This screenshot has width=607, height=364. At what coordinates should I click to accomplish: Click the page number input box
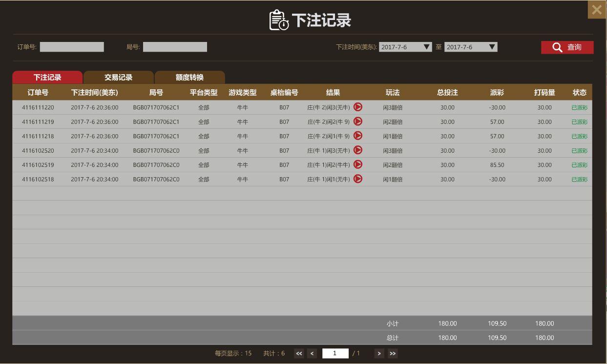point(335,353)
